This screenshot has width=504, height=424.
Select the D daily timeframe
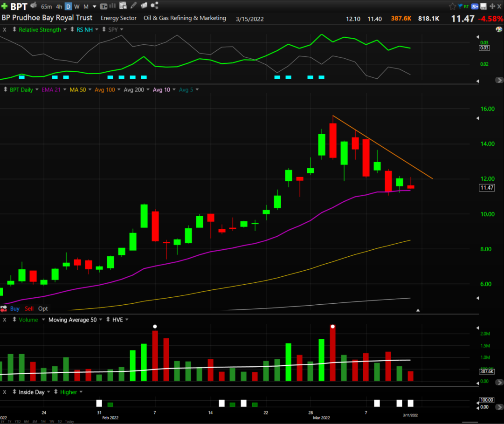pyautogui.click(x=68, y=7)
